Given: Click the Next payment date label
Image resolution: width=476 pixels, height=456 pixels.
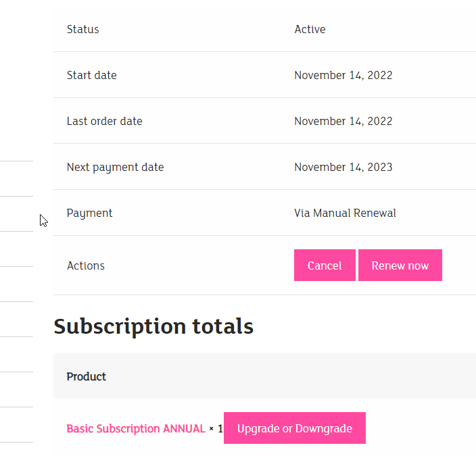Looking at the screenshot, I should [x=115, y=167].
